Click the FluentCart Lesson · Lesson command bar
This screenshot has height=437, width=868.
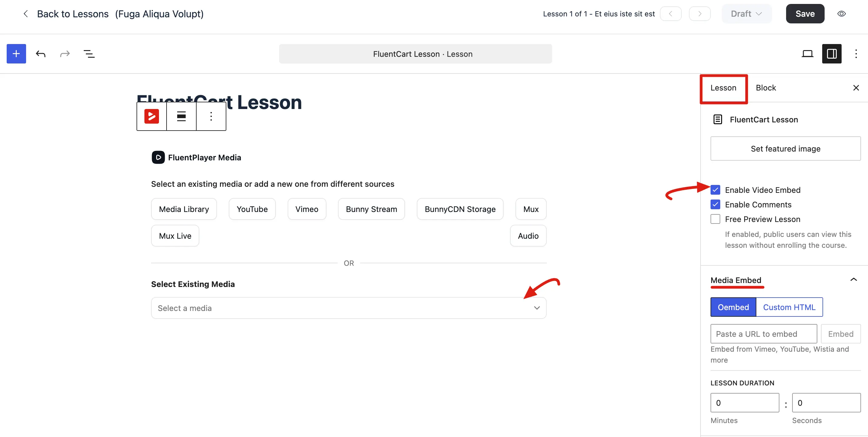(x=415, y=54)
